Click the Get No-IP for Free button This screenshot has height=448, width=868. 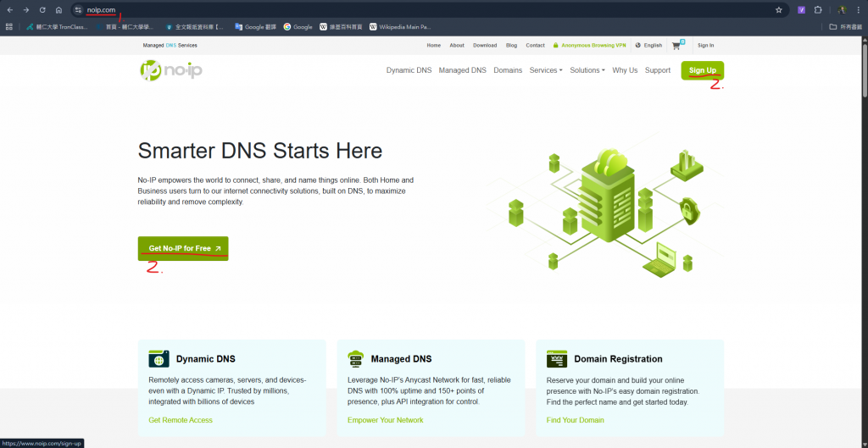[x=183, y=248]
